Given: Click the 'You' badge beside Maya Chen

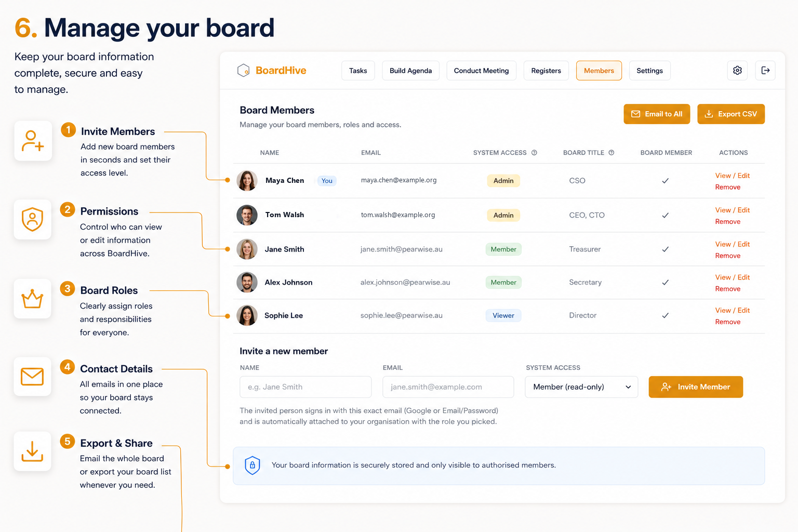Looking at the screenshot, I should click(x=327, y=181).
